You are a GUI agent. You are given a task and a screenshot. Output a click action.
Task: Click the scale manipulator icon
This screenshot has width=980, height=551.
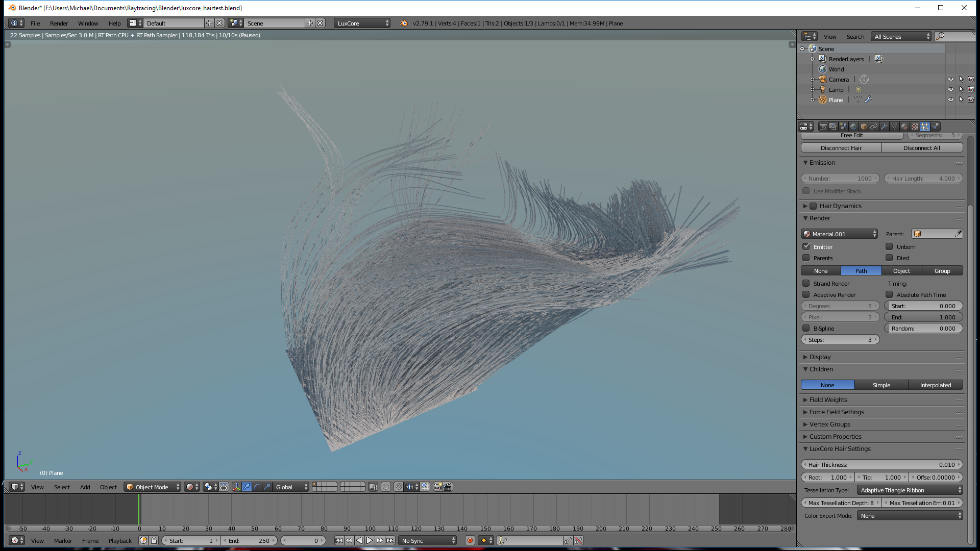pyautogui.click(x=267, y=487)
